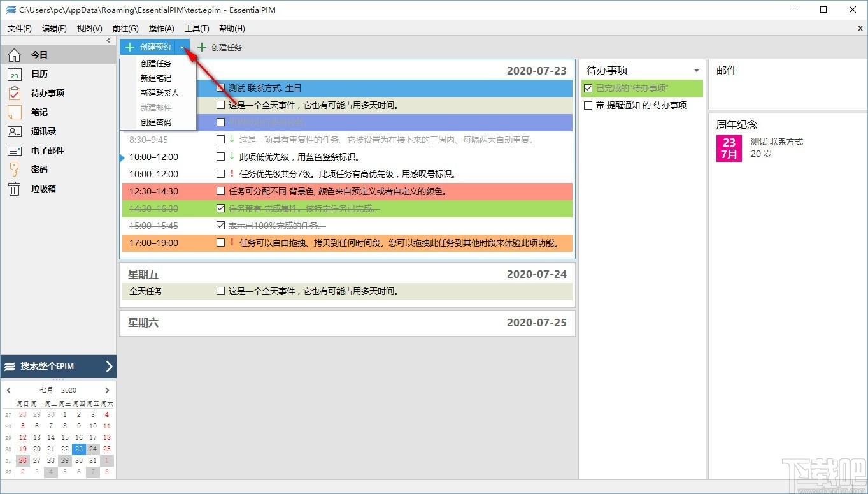Select day 15 in the mini calendar
868x494 pixels.
click(x=65, y=437)
